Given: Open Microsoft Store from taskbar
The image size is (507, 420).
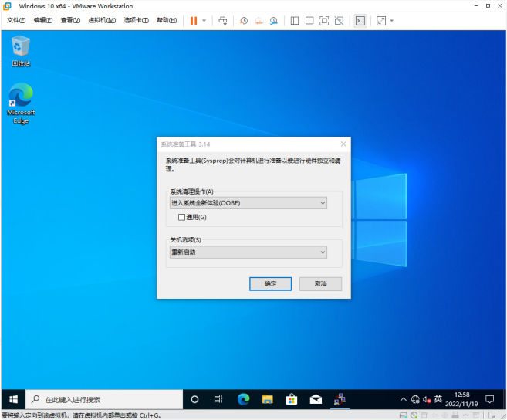Looking at the screenshot, I should [292, 399].
